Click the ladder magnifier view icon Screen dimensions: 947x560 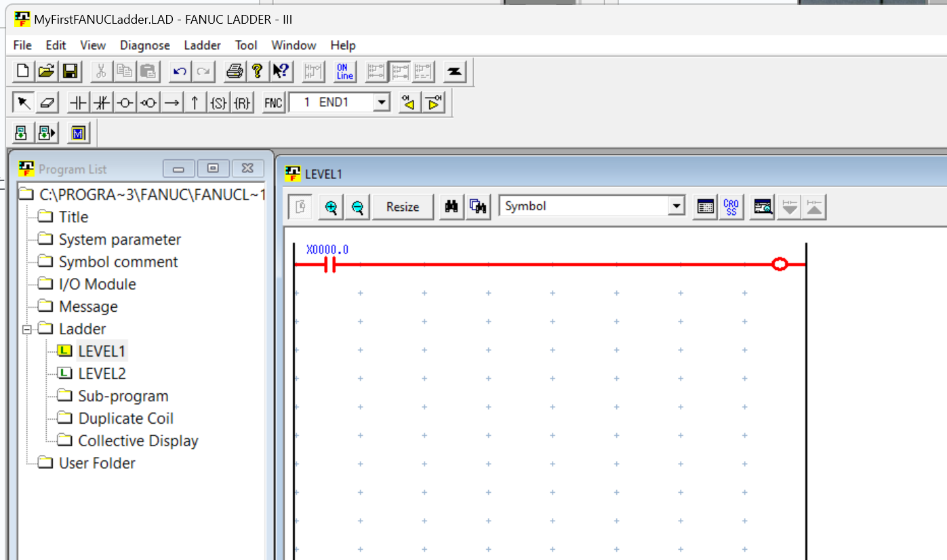pos(763,207)
